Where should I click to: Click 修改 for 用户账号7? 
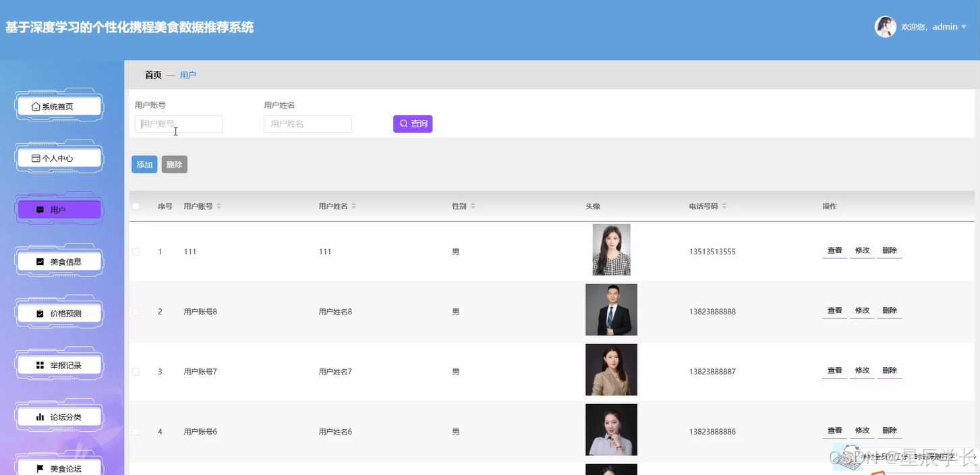click(862, 370)
